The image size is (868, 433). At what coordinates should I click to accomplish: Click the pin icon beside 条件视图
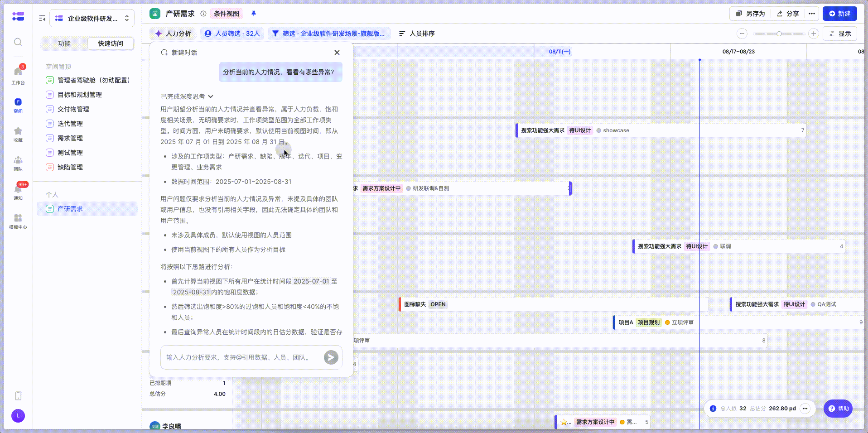[254, 14]
